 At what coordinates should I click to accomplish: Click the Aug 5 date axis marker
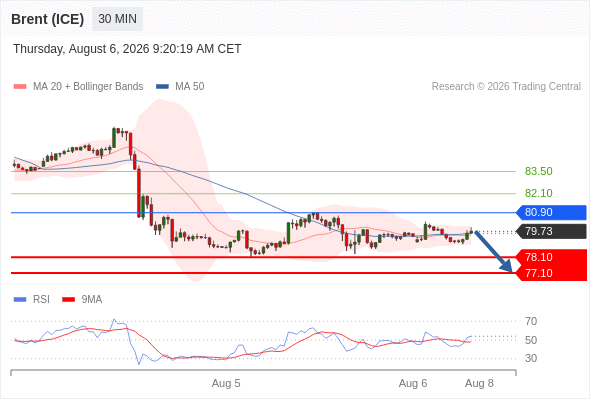[x=226, y=383]
